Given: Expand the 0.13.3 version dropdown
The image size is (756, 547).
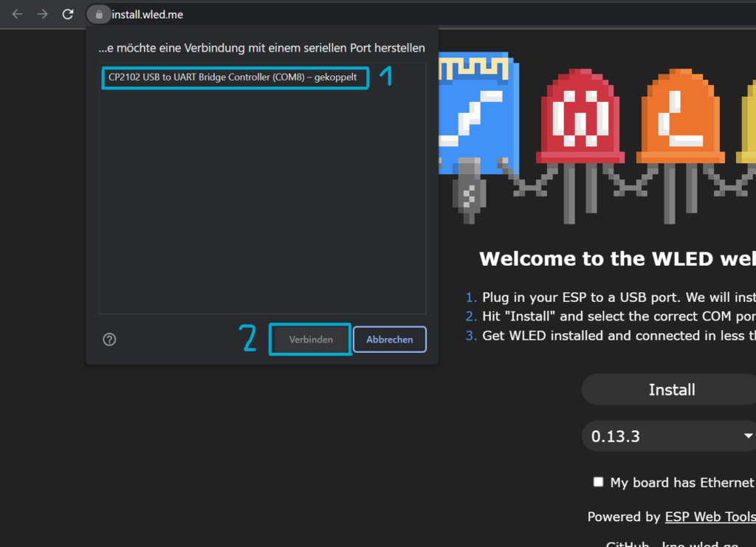Looking at the screenshot, I should click(x=670, y=436).
